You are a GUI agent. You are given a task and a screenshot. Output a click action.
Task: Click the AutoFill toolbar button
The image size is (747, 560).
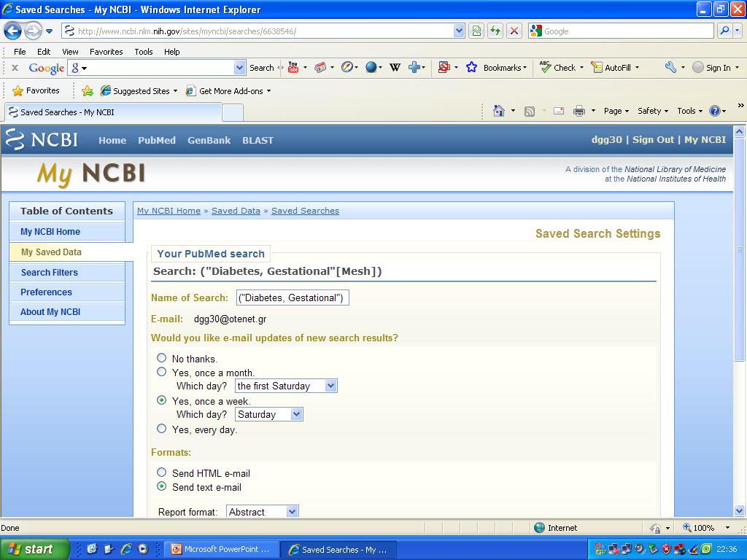614,68
